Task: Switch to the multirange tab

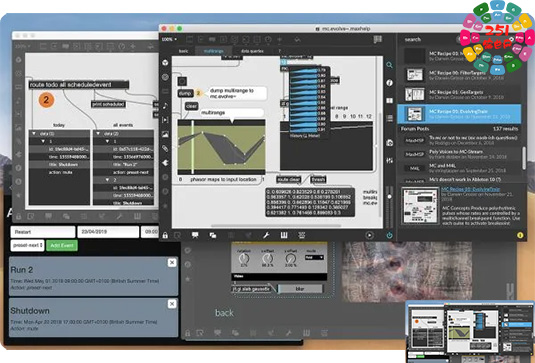Action: click(213, 51)
